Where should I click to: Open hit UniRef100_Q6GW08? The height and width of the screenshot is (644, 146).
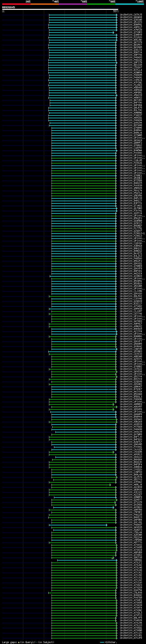click(x=131, y=17)
